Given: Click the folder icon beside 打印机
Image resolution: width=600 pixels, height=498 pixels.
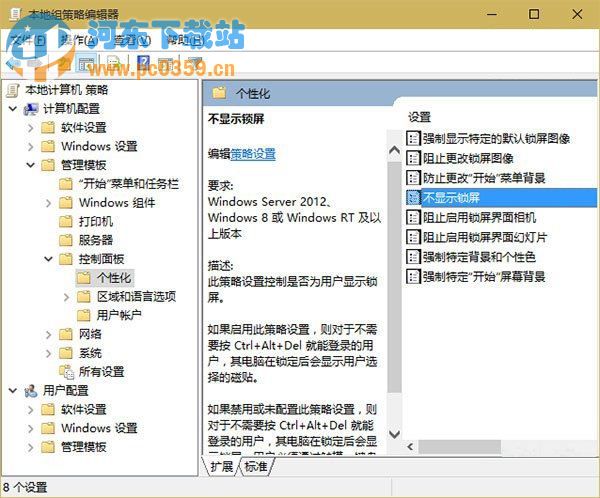Looking at the screenshot, I should [66, 221].
